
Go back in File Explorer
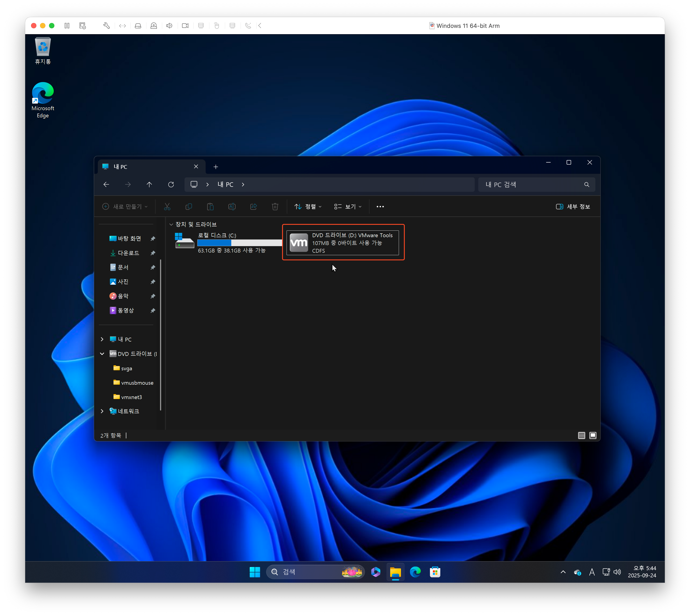[x=106, y=184]
